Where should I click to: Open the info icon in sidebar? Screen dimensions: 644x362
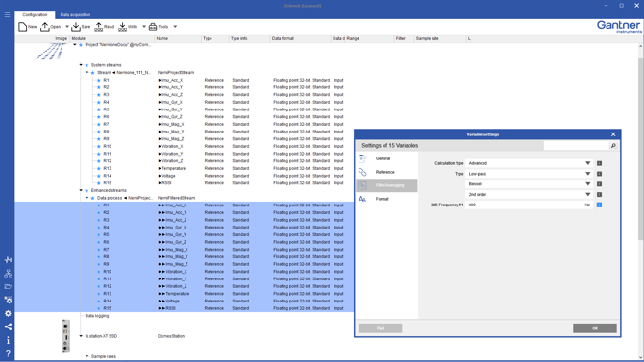coord(8,340)
